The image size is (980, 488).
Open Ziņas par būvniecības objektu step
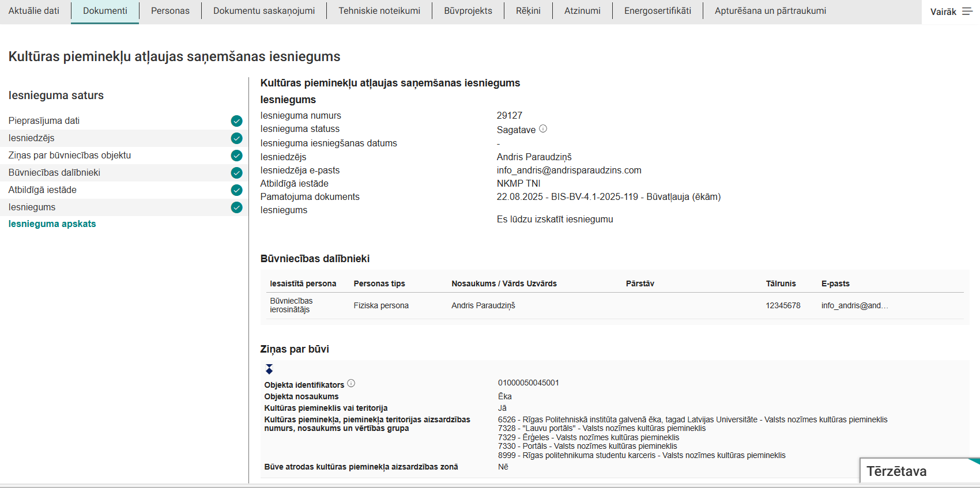70,156
